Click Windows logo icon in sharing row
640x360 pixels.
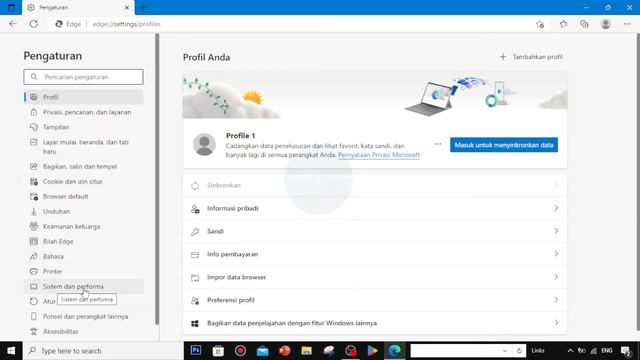point(195,324)
